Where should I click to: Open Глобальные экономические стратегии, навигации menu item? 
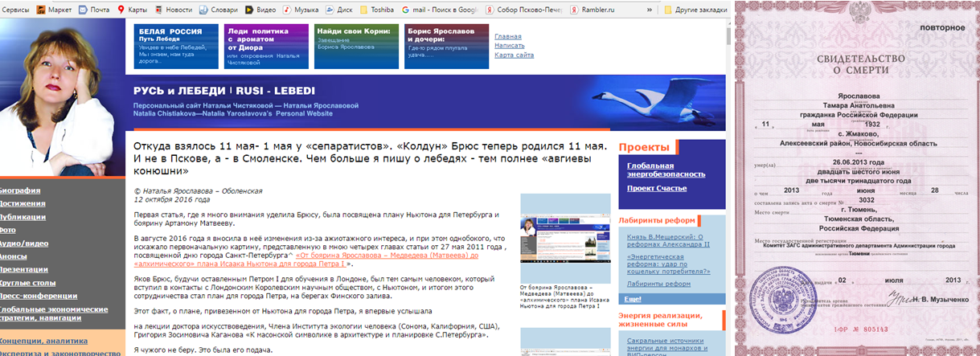(53, 313)
